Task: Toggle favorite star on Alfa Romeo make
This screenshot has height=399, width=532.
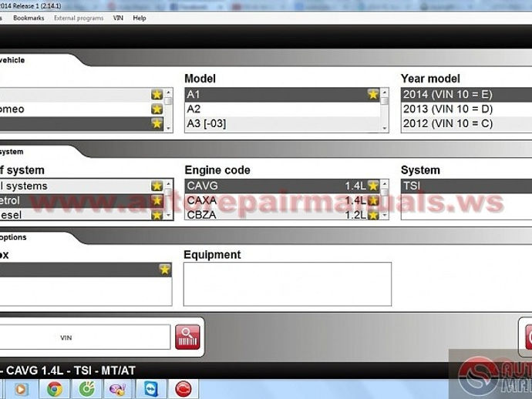Action: [157, 109]
